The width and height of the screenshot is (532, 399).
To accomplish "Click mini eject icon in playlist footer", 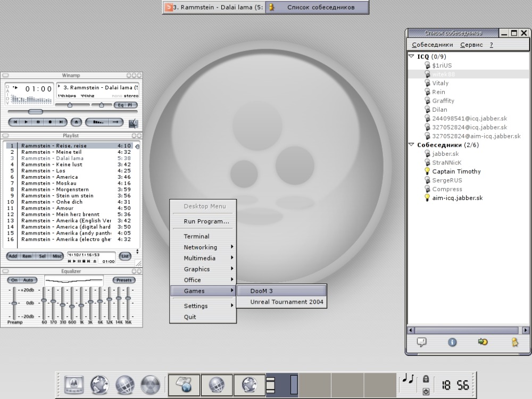I will (95, 261).
